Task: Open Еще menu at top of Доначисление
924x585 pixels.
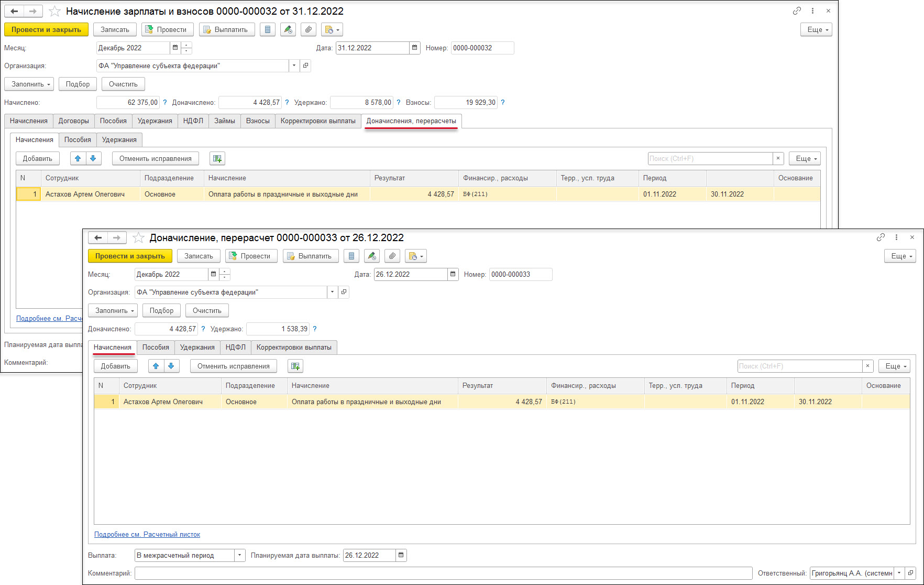Action: pyautogui.click(x=900, y=256)
